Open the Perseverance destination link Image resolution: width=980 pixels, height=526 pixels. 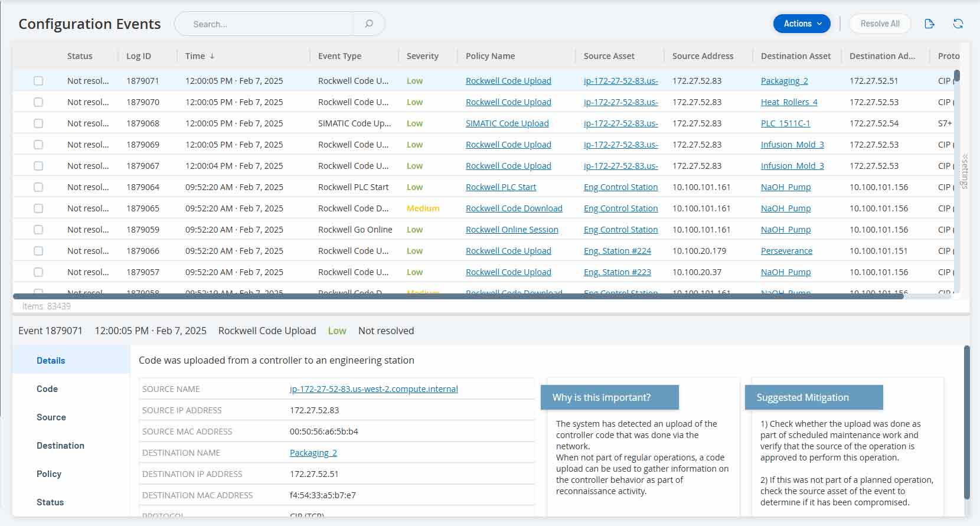point(786,251)
